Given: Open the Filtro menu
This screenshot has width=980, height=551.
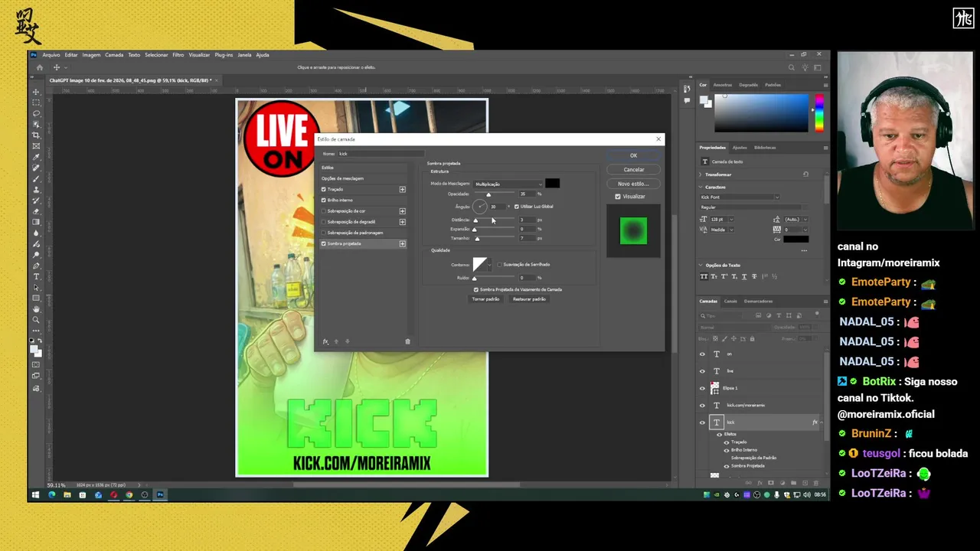Looking at the screenshot, I should pyautogui.click(x=178, y=55).
